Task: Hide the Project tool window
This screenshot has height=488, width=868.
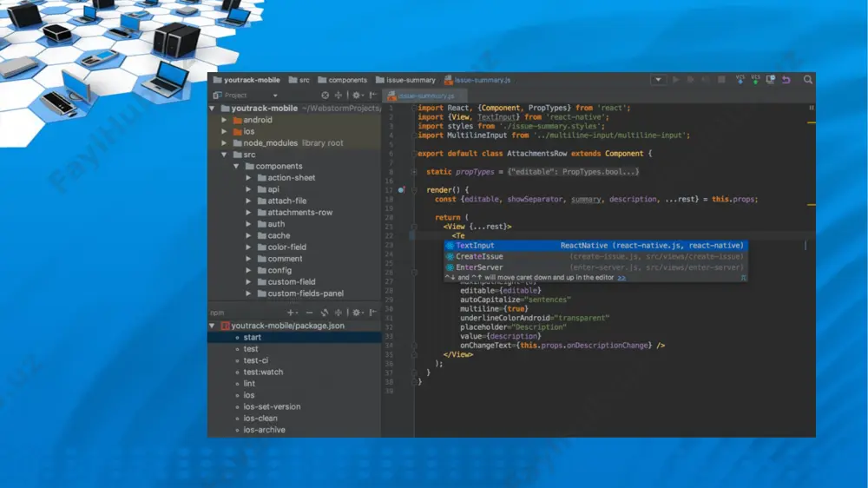Action: pyautogui.click(x=373, y=96)
